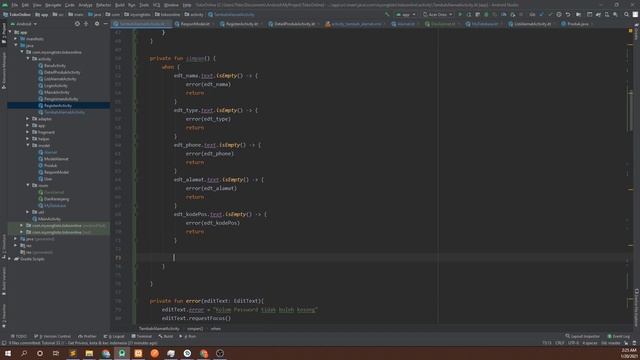Click the VCS Revert arrow icon

pyautogui.click(x=568, y=14)
